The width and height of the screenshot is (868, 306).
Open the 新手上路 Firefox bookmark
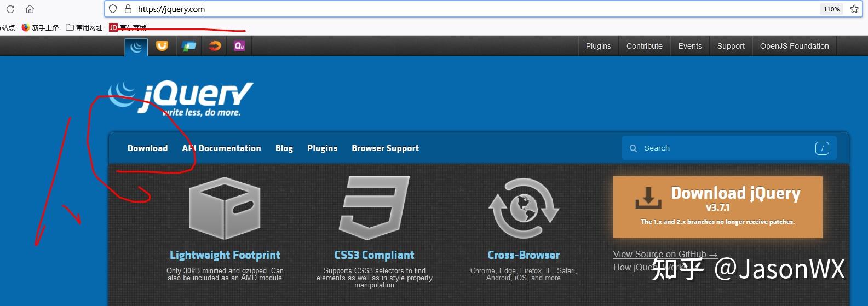pyautogui.click(x=40, y=27)
